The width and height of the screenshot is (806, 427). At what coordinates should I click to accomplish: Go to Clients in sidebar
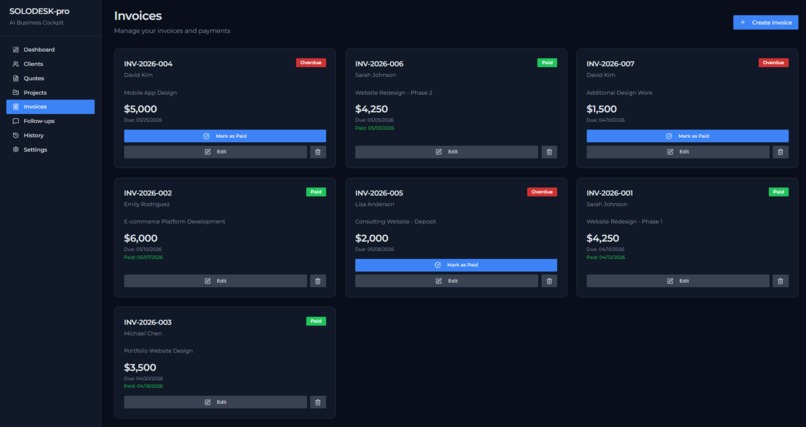click(50, 64)
